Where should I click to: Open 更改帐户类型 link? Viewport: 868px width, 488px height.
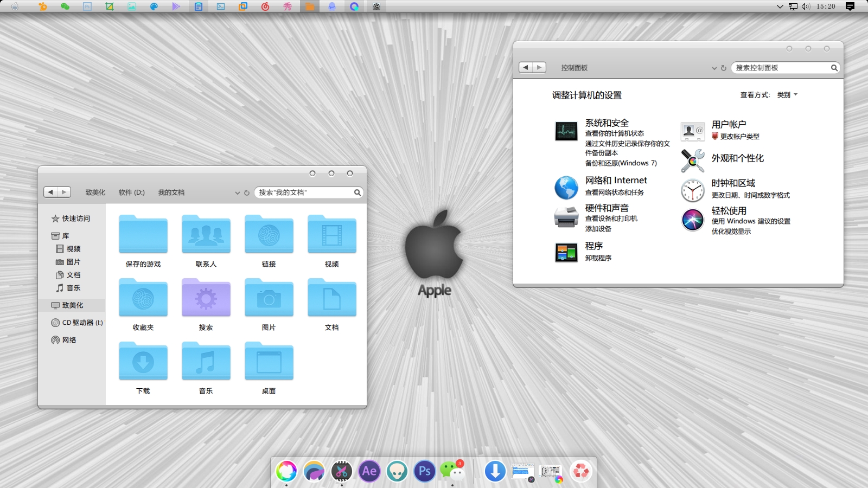pyautogui.click(x=739, y=137)
